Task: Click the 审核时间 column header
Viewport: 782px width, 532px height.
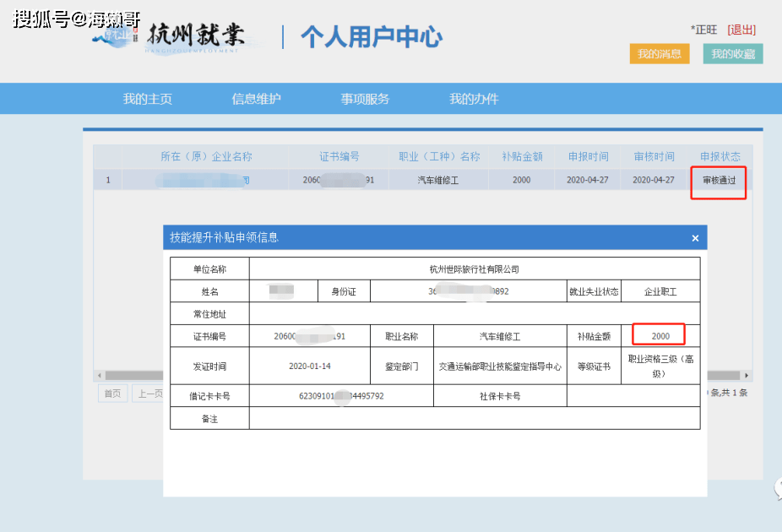Action: 654,156
